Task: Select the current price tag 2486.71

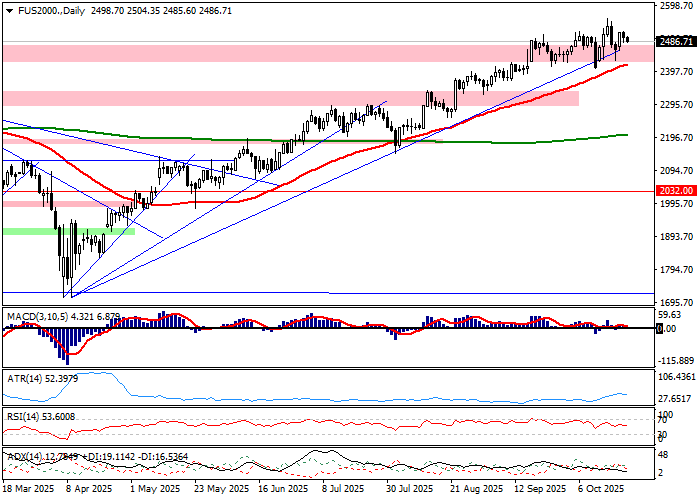Action: [675, 42]
